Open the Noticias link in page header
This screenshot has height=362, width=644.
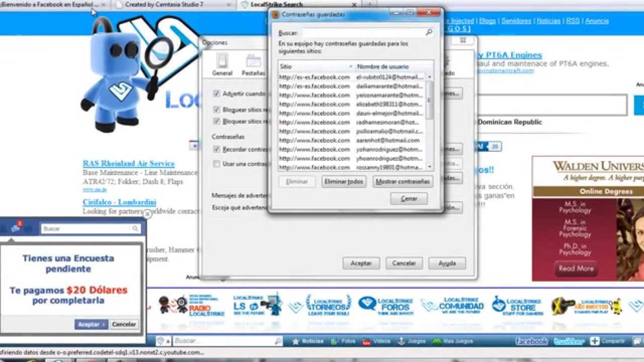tap(548, 21)
